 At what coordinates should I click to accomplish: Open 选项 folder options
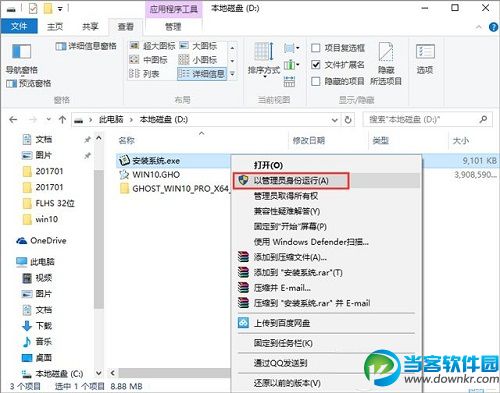pos(425,59)
